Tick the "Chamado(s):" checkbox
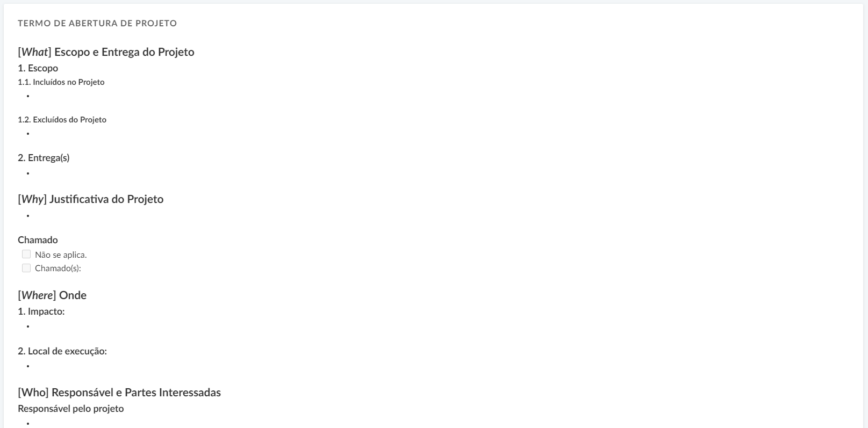This screenshot has width=868, height=428. 26,268
